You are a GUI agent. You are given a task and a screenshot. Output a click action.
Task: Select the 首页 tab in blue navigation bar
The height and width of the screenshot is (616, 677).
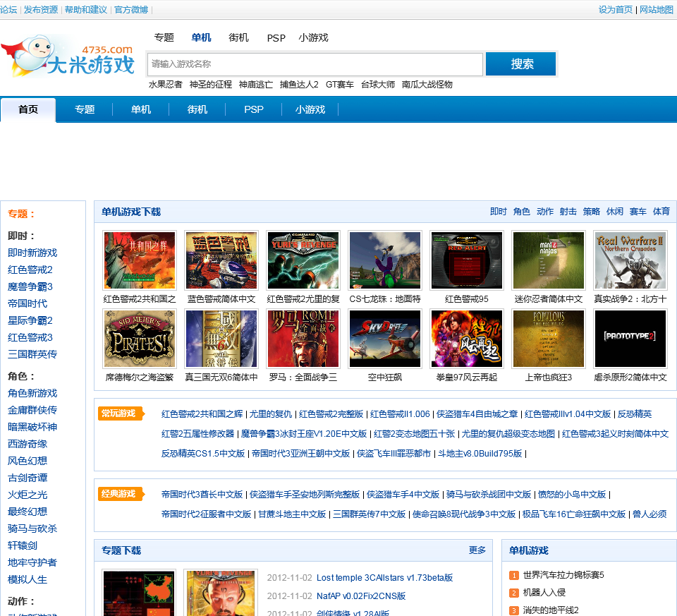tap(28, 109)
